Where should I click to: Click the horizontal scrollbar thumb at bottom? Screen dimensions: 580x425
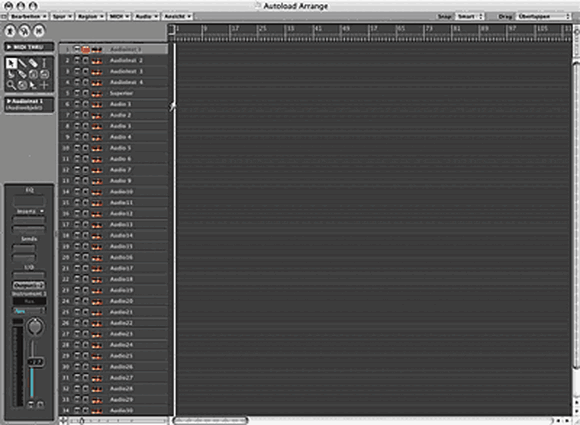[x=210, y=421]
